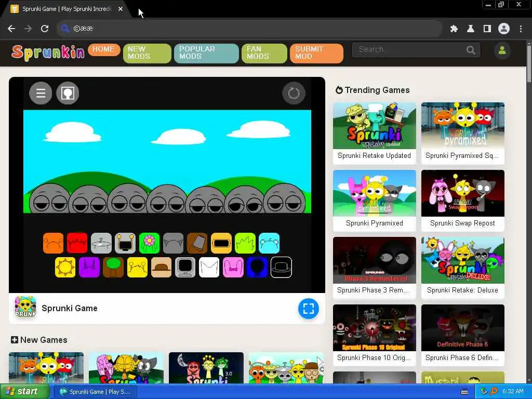The width and height of the screenshot is (532, 399).
Task: Reset the mix with circular arrow
Action: (294, 93)
